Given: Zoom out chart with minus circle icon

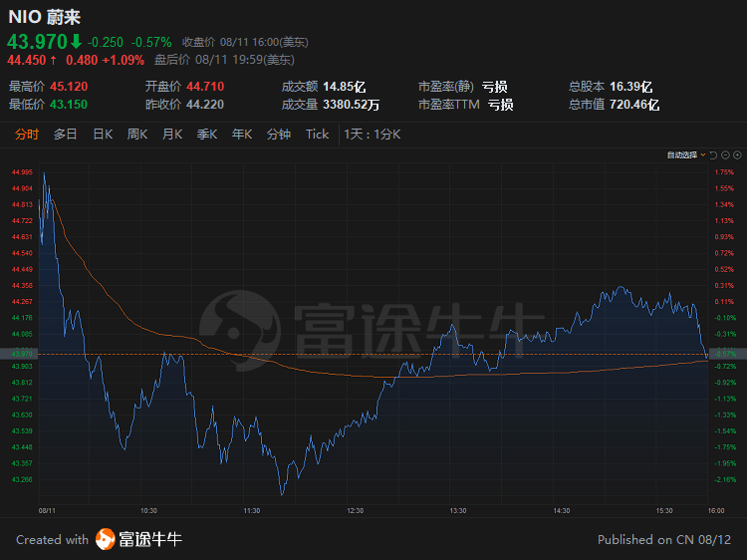Looking at the screenshot, I should pyautogui.click(x=725, y=155).
